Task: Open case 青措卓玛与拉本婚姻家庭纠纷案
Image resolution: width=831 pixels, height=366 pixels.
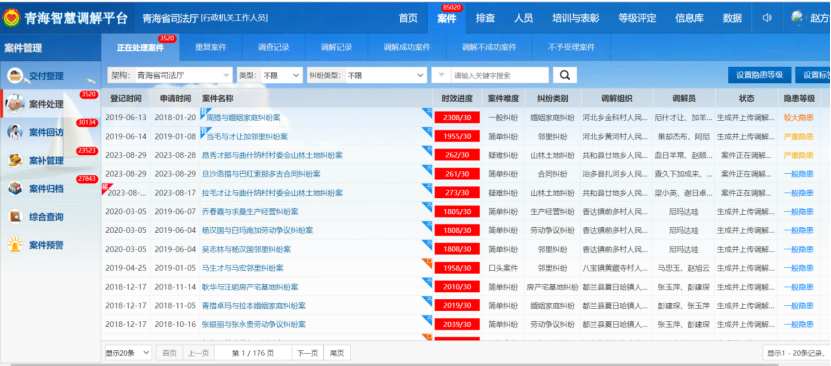Action: pos(254,306)
